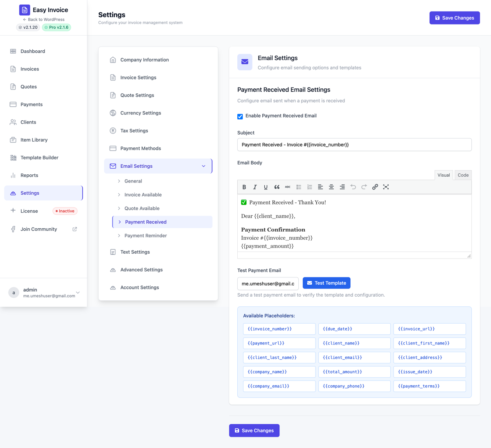Open Currency Settings section

tap(158, 113)
